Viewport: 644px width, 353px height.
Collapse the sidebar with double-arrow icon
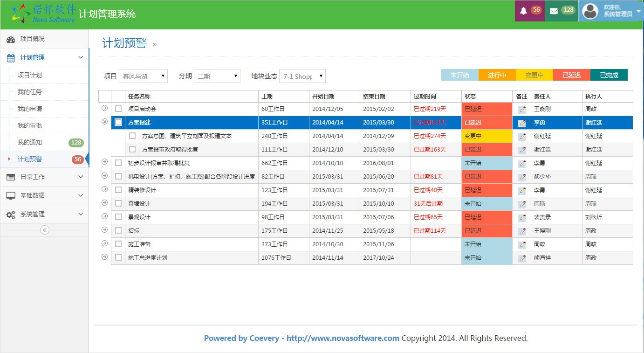click(x=45, y=230)
